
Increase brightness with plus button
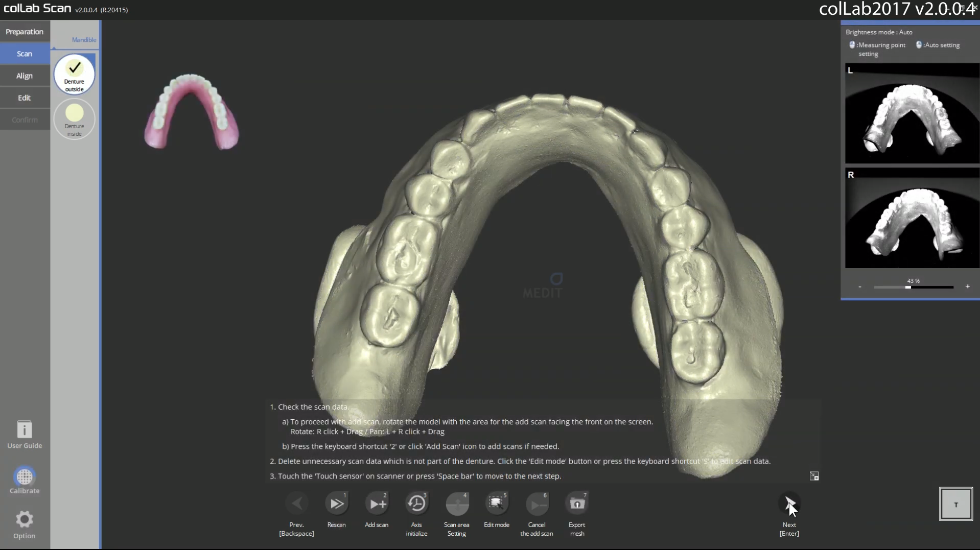point(968,286)
